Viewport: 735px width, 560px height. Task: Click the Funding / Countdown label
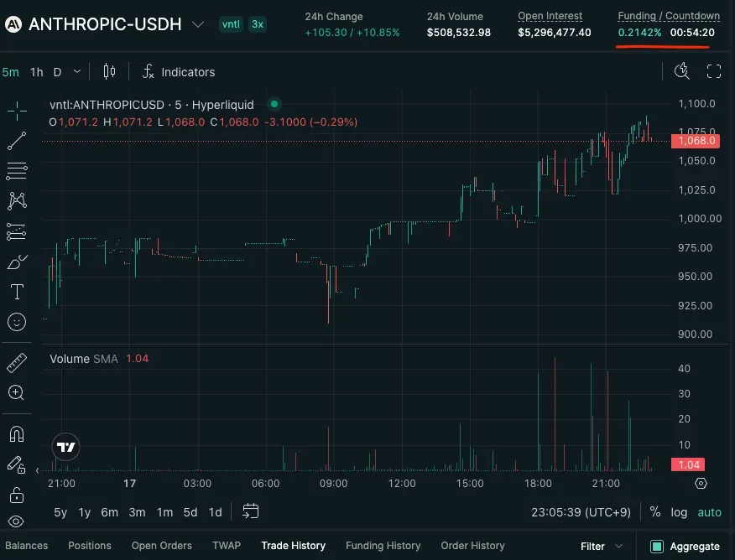[x=669, y=16]
